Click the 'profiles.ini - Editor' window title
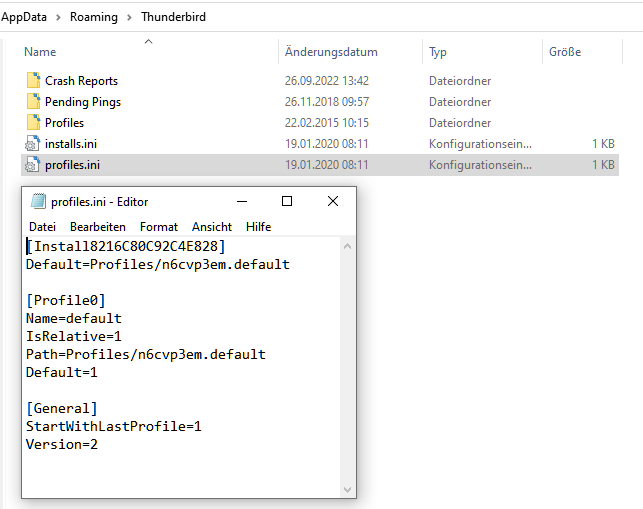 pos(100,202)
